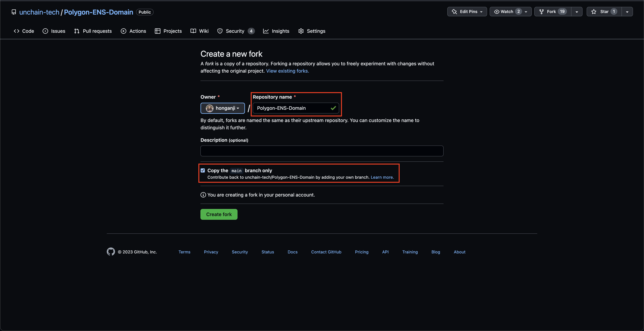Star the repository with Star button
The width and height of the screenshot is (644, 331).
[x=604, y=11]
